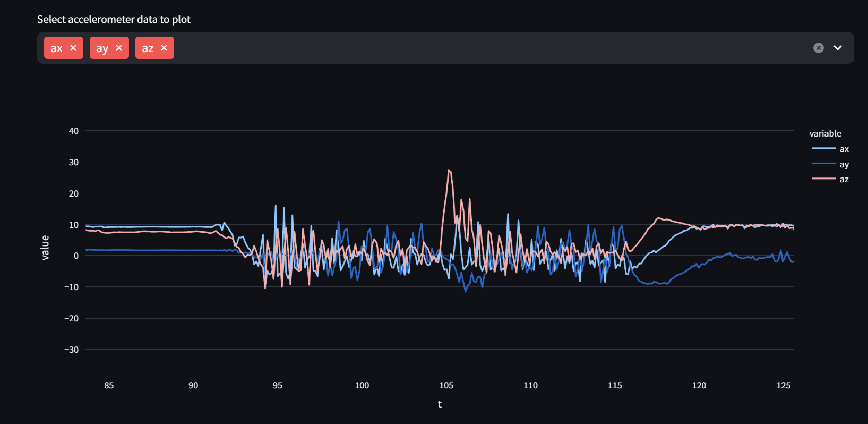Remove the ay tag using its X icon
The height and width of the screenshot is (424, 868).
[x=119, y=48]
